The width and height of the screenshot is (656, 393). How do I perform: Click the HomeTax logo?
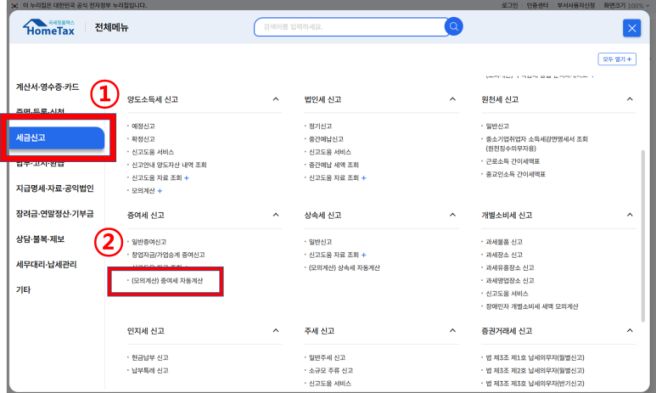(49, 28)
